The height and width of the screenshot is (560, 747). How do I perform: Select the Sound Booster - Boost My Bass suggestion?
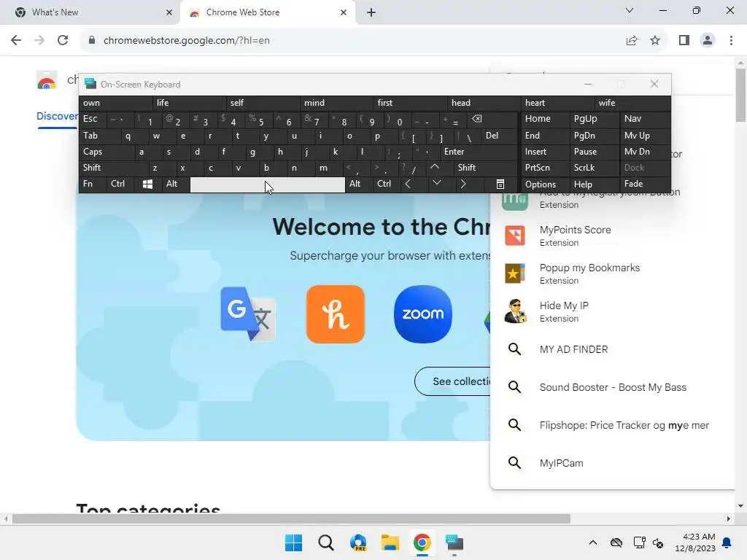coord(612,388)
